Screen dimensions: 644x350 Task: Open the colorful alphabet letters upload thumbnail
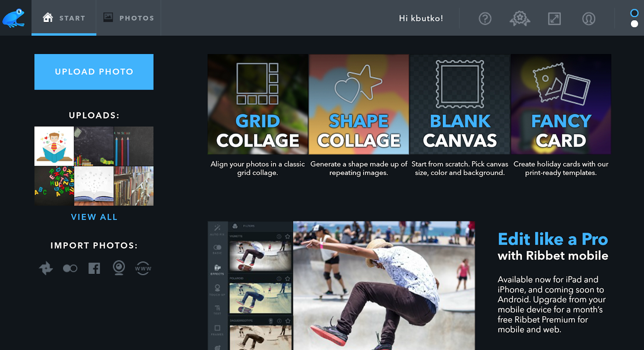click(x=54, y=186)
